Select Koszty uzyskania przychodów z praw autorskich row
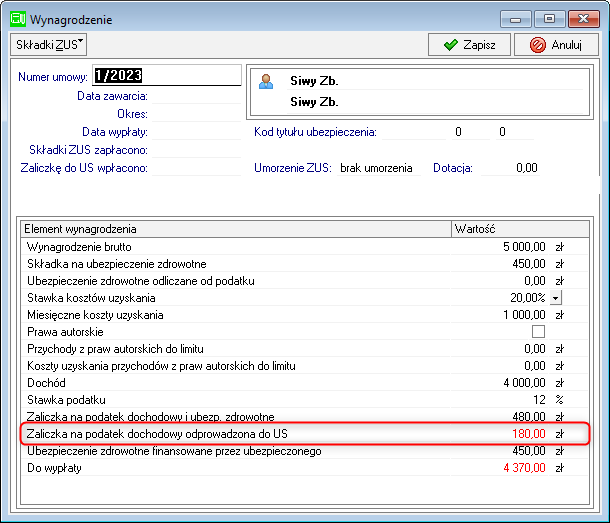610x523 pixels. (305, 366)
